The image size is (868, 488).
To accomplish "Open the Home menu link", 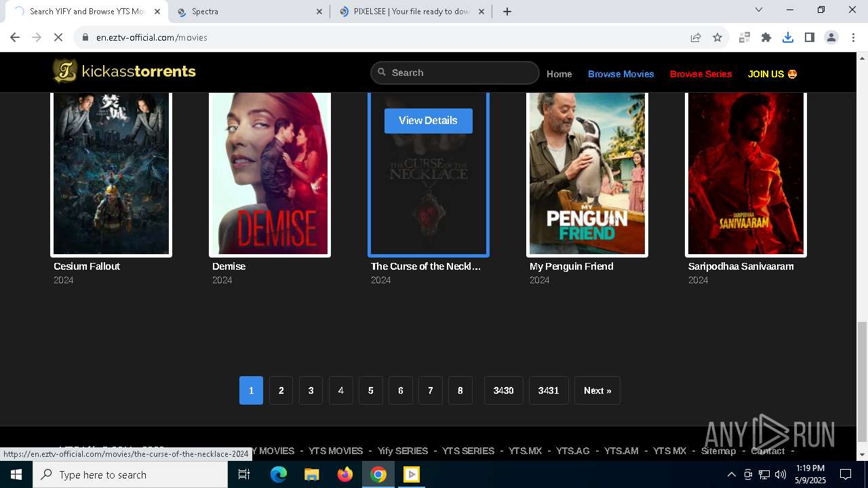I will point(559,74).
